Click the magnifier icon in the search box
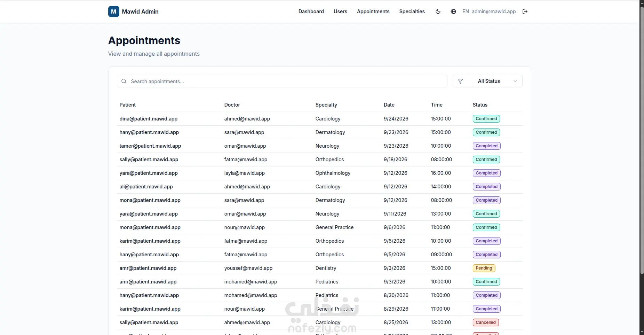 (124, 81)
